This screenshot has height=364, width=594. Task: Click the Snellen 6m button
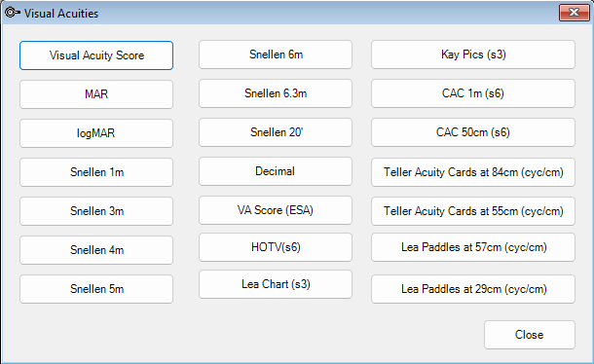coord(276,55)
